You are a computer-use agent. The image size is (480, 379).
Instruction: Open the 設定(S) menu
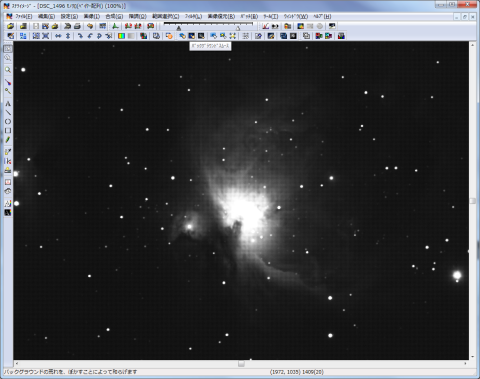69,16
